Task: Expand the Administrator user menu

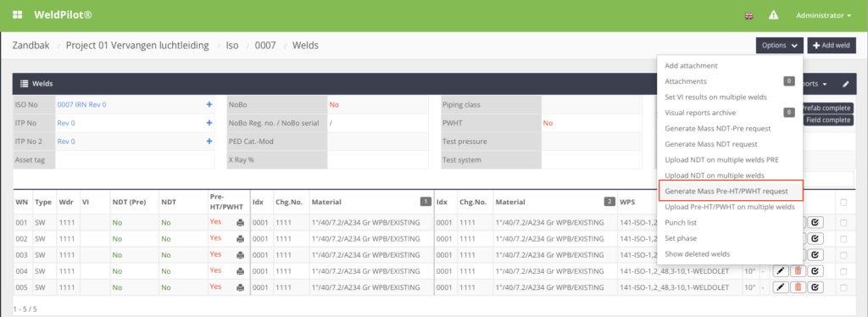Action: coord(823,15)
